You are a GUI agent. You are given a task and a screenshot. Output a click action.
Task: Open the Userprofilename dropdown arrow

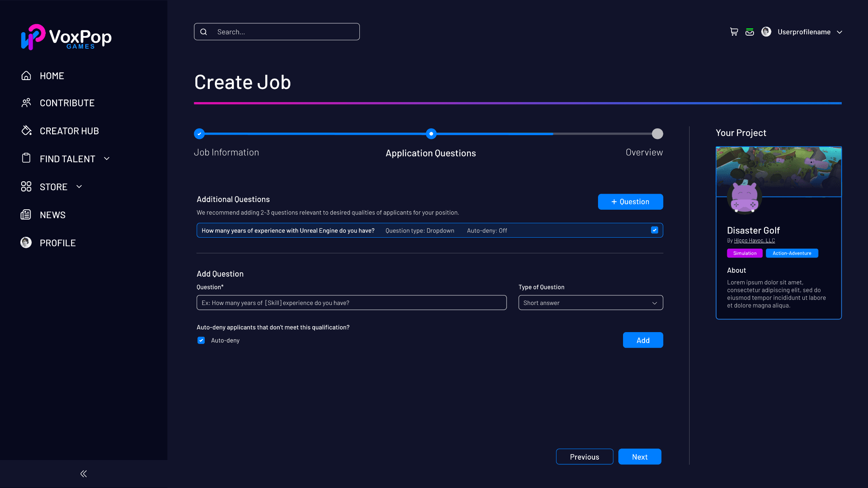tap(840, 32)
